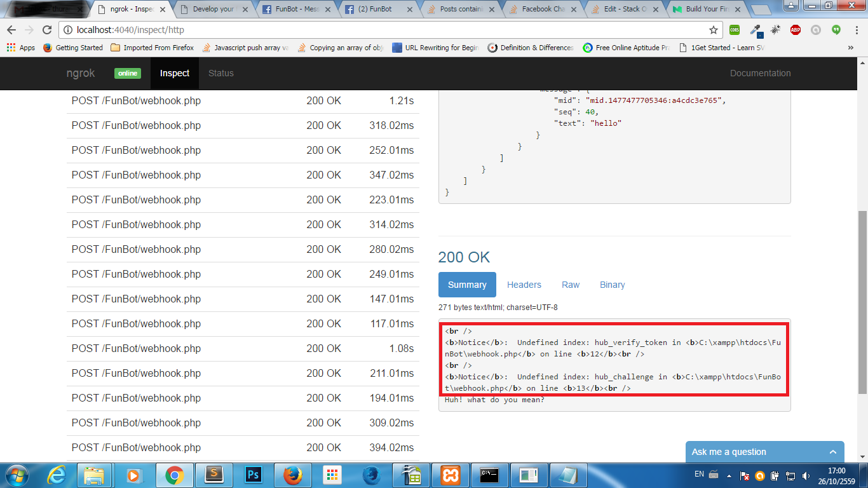The width and height of the screenshot is (868, 488).
Task: Open the green Hangouts extension
Action: pos(836,30)
